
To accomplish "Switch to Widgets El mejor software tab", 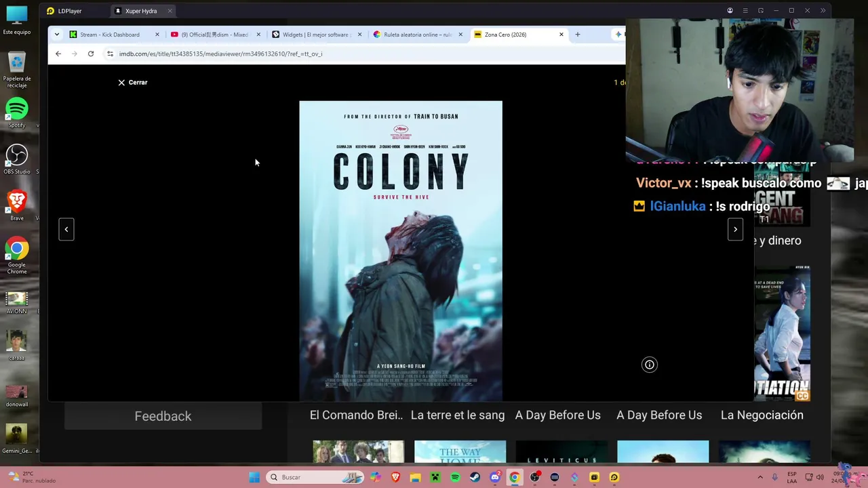I will pyautogui.click(x=316, y=35).
